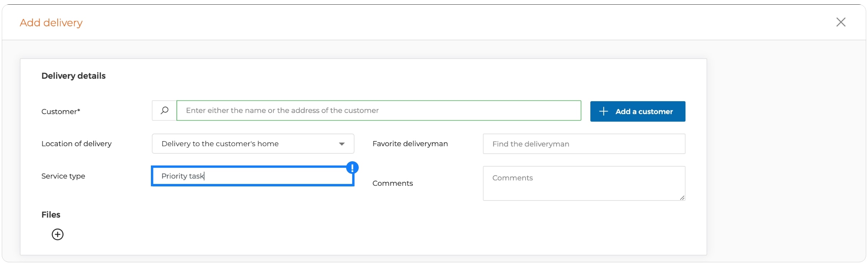Click the Favorite deliveryman label
868x266 pixels.
[x=410, y=144]
